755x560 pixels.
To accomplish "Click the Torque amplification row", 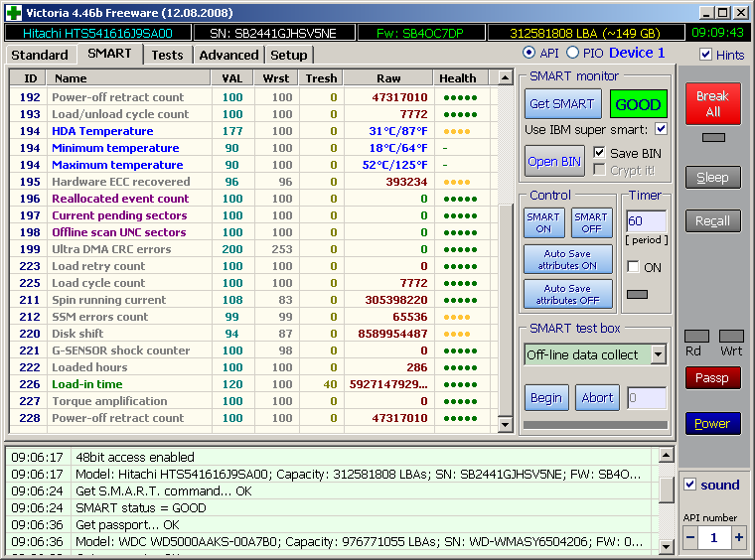I will 253,401.
